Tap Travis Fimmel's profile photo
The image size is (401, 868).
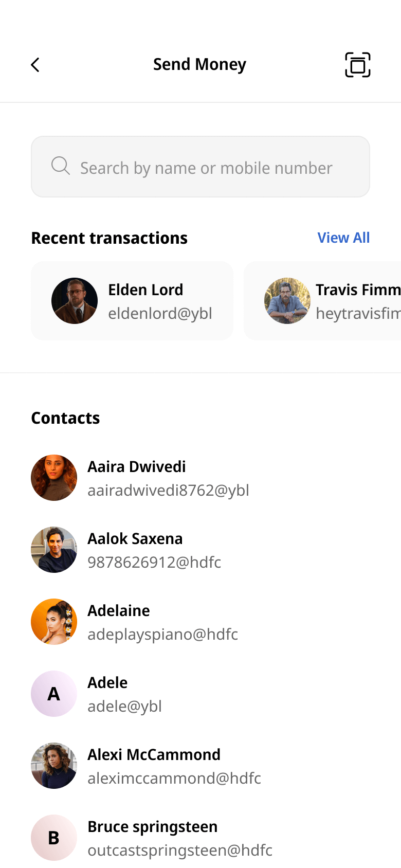click(287, 301)
